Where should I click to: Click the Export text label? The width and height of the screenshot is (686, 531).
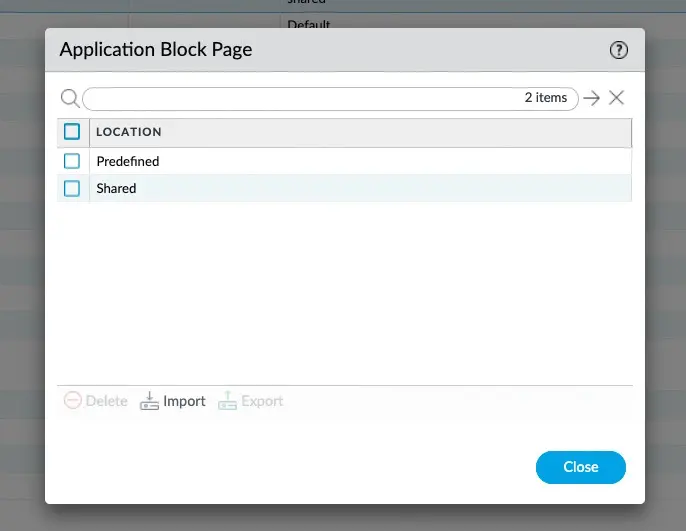[262, 401]
